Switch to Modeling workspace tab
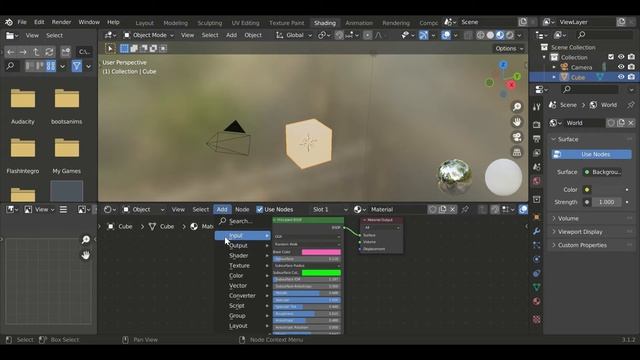 pyautogui.click(x=176, y=23)
